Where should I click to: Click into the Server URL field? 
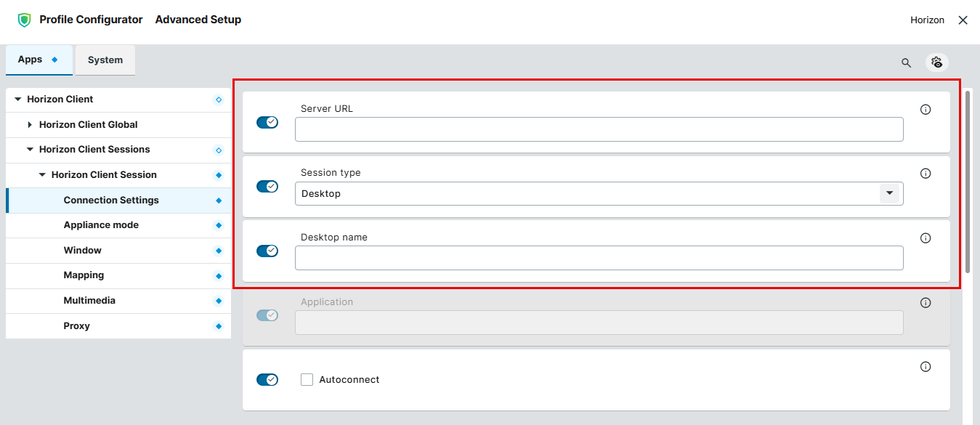pyautogui.click(x=599, y=129)
